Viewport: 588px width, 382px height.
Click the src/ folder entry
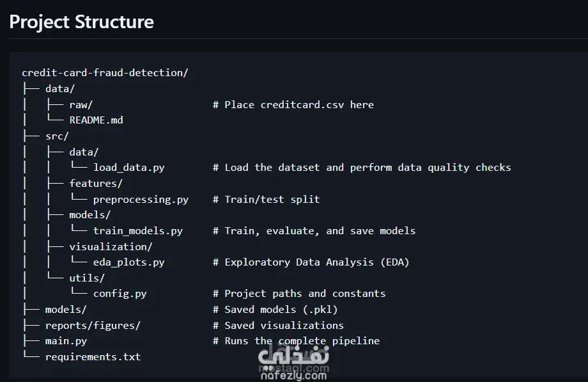pos(57,136)
